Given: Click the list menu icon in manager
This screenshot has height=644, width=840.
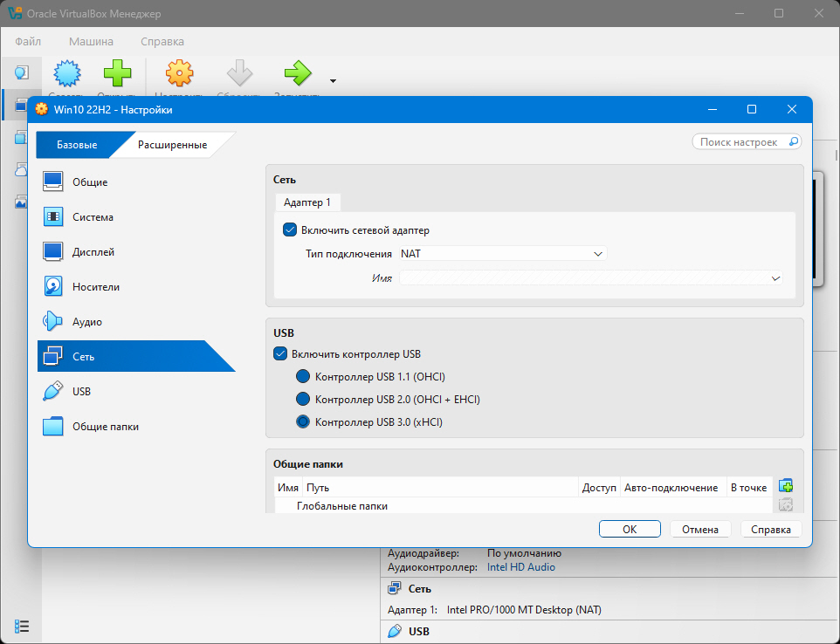Looking at the screenshot, I should [x=22, y=626].
